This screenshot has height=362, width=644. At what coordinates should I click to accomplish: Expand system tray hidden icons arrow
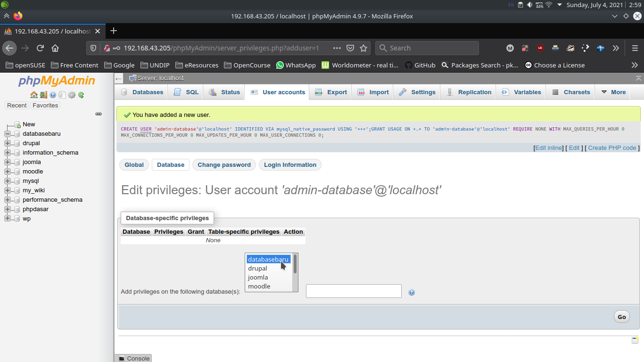[x=560, y=5]
